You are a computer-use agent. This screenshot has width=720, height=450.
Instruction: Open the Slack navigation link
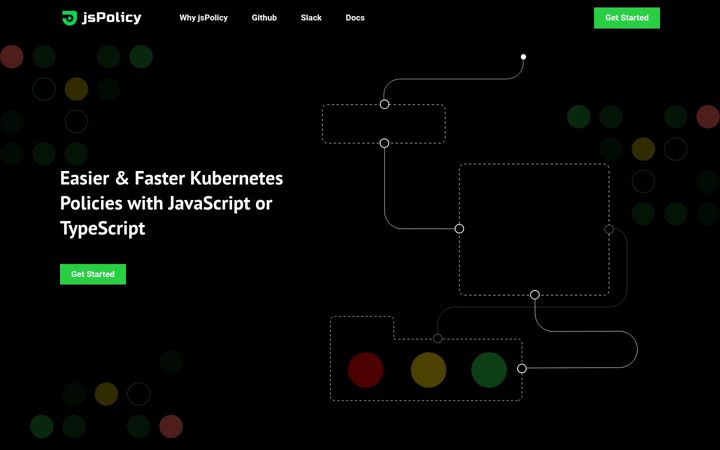point(311,18)
